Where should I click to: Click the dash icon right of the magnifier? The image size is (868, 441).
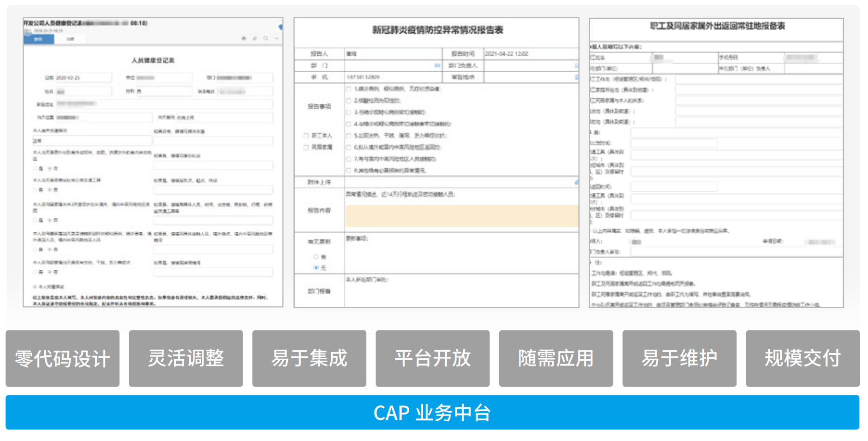[277, 38]
